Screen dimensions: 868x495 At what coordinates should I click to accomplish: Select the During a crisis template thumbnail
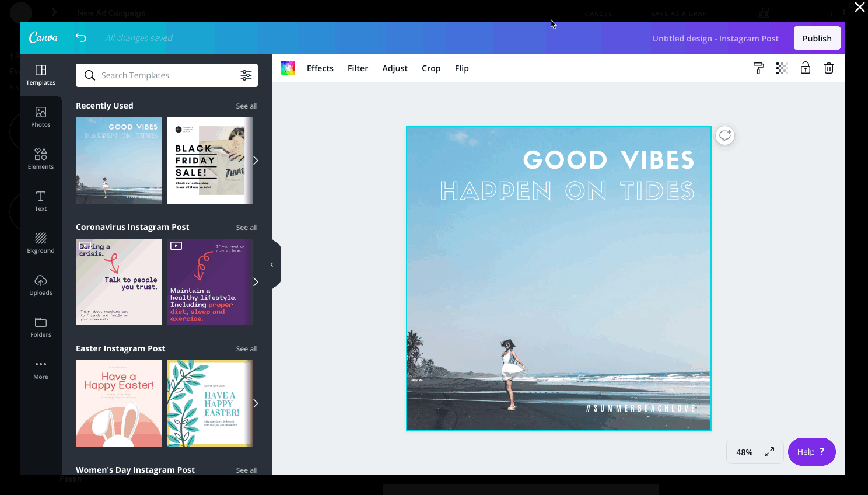coord(119,282)
